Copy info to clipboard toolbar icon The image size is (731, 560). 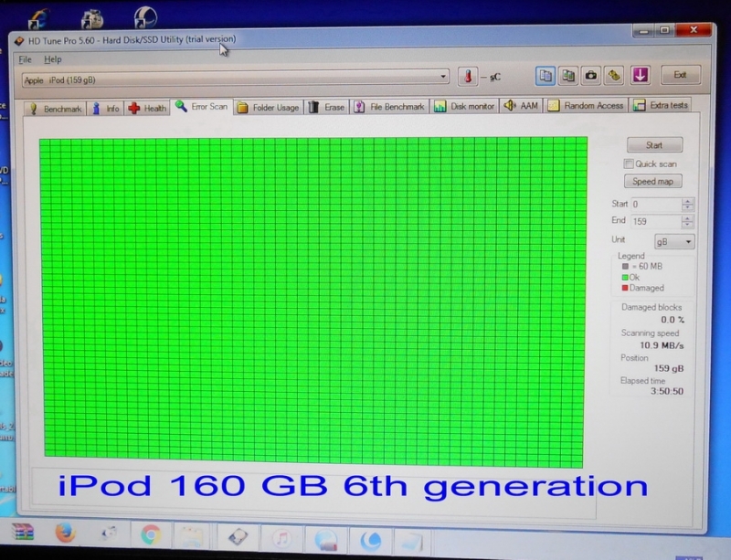pos(545,76)
